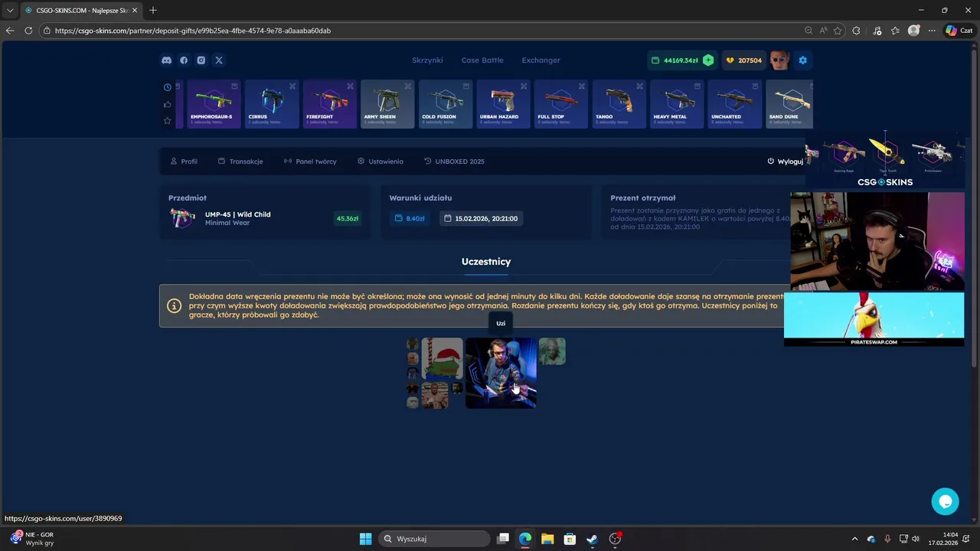Open the Case Battle menu item

click(x=482, y=60)
